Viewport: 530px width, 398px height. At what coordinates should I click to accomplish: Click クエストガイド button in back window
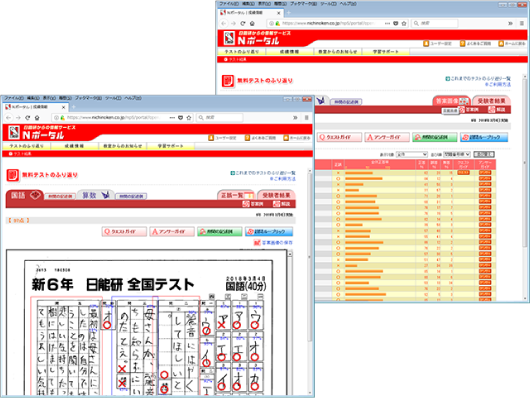(x=339, y=137)
